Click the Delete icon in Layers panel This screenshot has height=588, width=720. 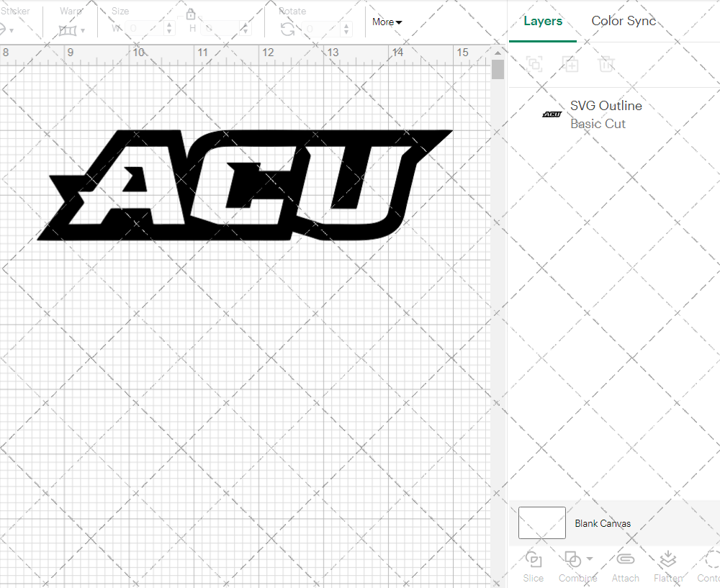click(x=607, y=64)
